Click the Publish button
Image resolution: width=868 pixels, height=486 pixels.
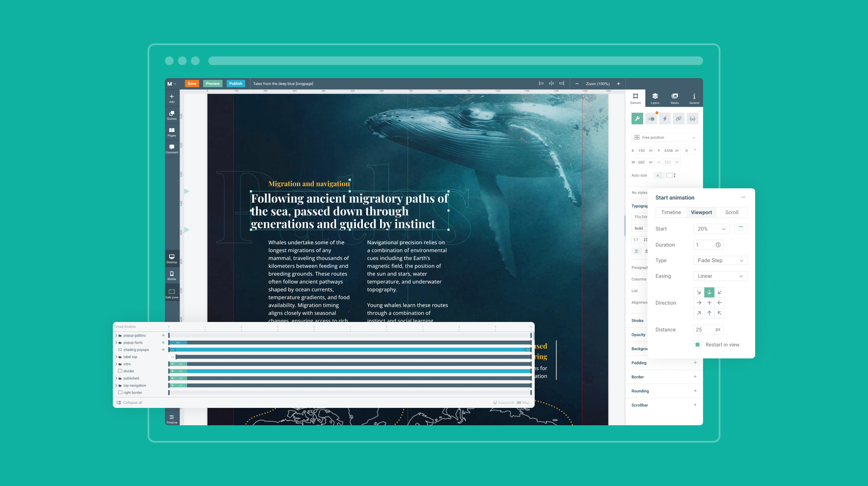[236, 84]
